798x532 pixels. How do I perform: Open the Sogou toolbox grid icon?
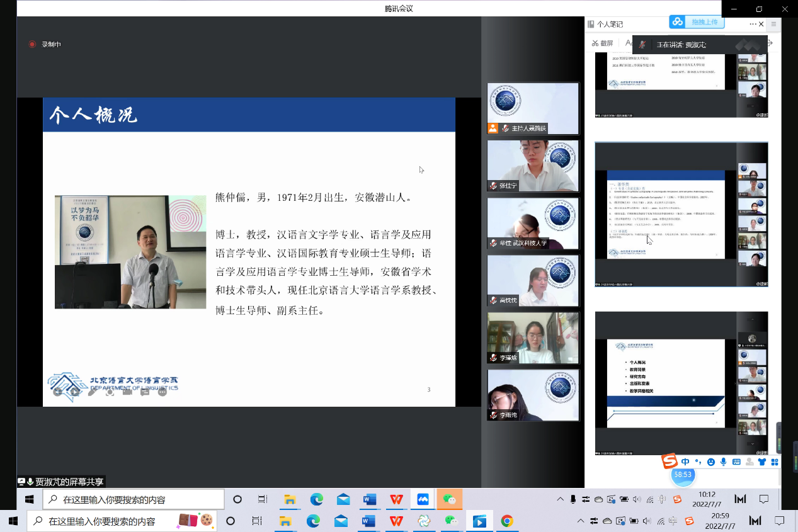pos(775,462)
